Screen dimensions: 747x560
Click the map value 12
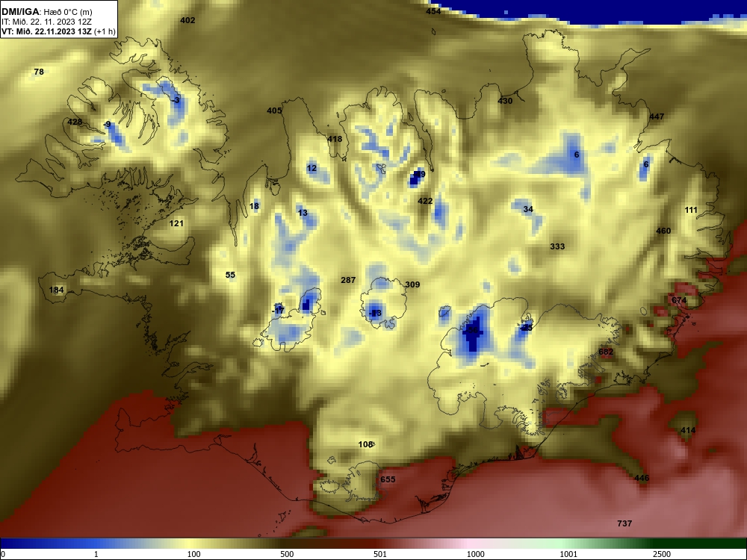coord(311,168)
